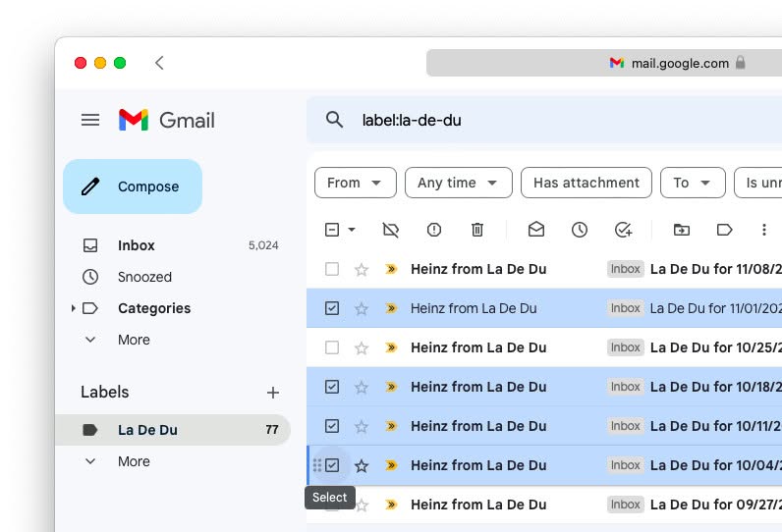This screenshot has width=782, height=532.
Task: Open the main menu hamburger icon
Action: click(90, 120)
